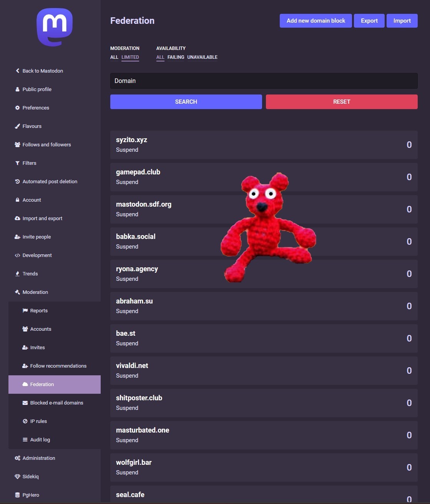Click the IP rules ban icon

25,421
